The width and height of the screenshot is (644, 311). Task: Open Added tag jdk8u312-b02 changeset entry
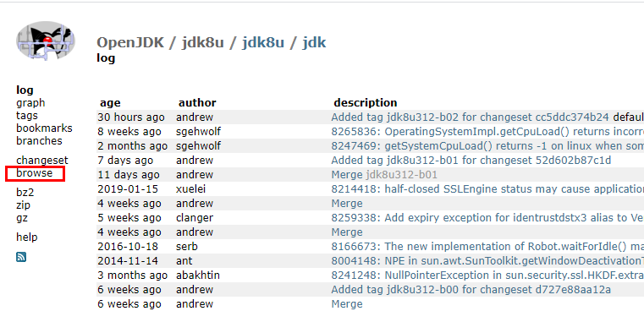pyautogui.click(x=470, y=117)
